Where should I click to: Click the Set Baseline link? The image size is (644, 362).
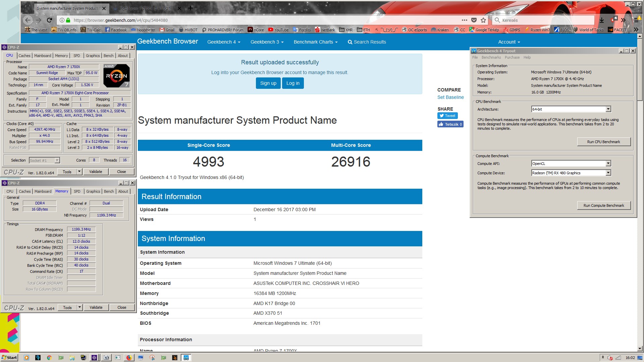point(450,97)
